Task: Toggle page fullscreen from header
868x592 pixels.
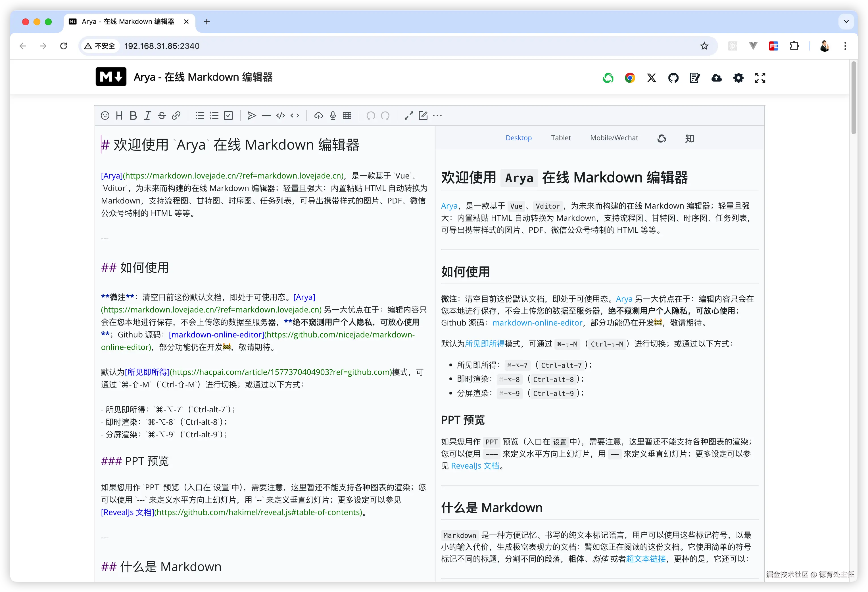Action: pos(760,78)
